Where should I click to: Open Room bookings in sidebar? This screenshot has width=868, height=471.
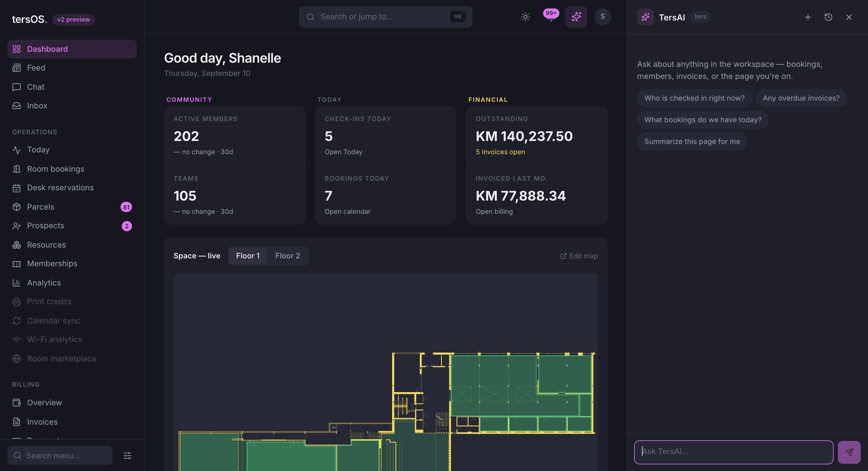tap(72, 169)
